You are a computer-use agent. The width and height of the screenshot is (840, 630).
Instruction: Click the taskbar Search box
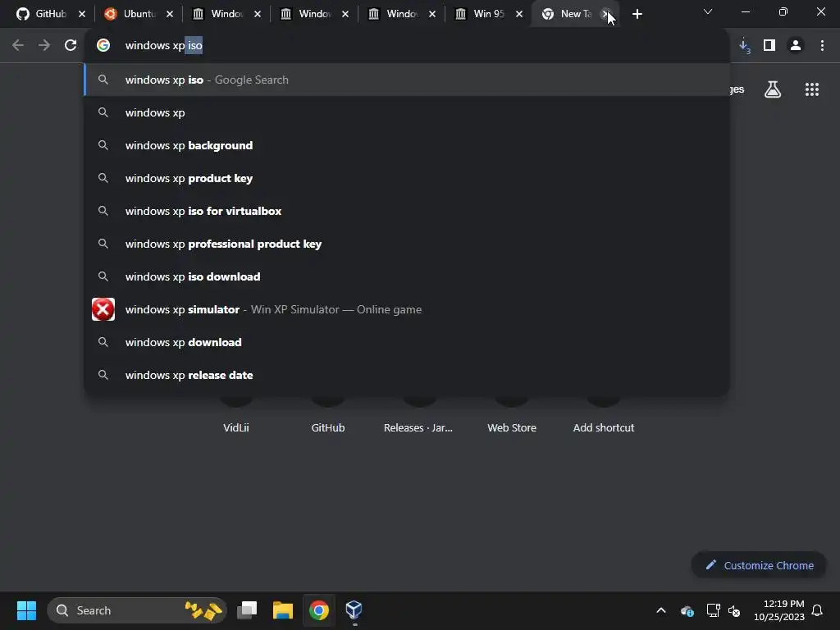point(137,610)
